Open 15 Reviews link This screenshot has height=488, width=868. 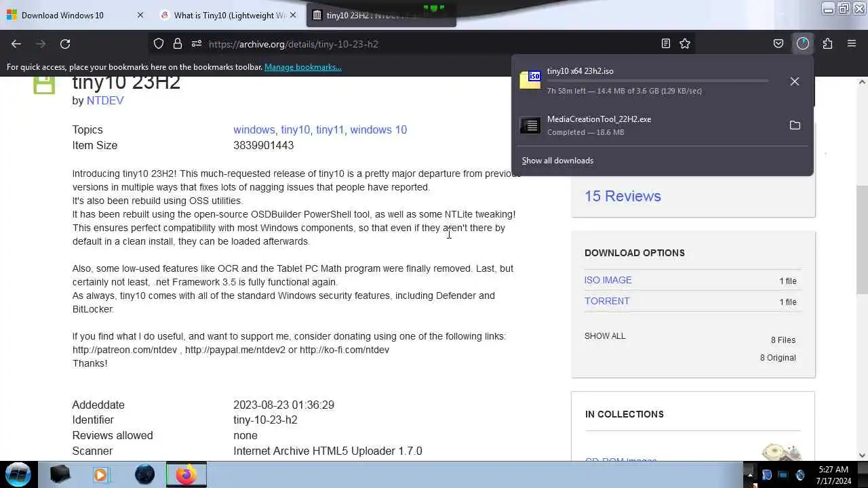pyautogui.click(x=623, y=196)
